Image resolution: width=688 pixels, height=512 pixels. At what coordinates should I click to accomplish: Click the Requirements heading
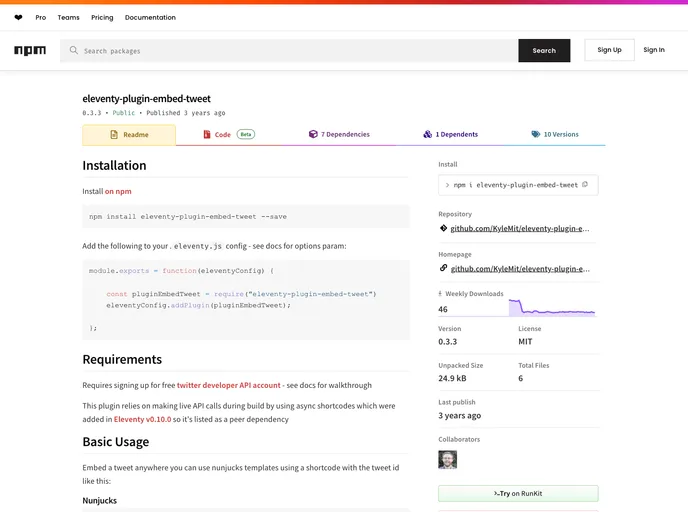(122, 359)
